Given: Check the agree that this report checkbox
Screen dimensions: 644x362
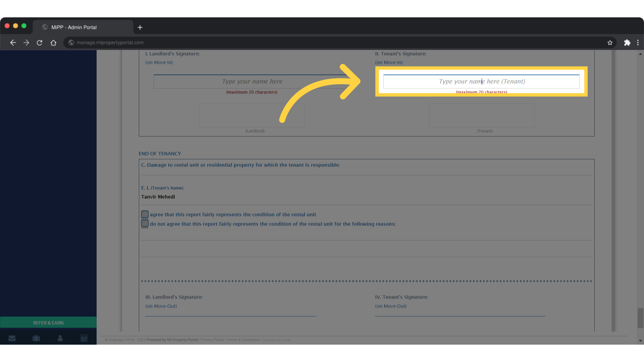Looking at the screenshot, I should (x=145, y=214).
